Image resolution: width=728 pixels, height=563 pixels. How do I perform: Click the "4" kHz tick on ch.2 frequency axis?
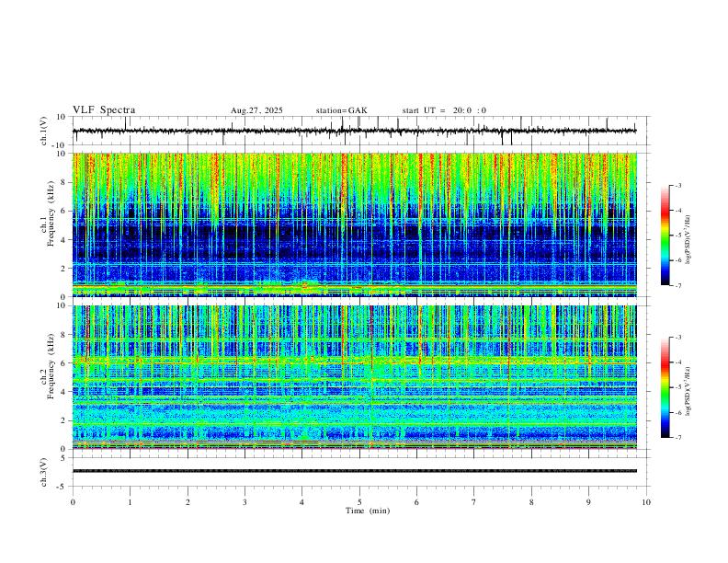[x=64, y=392]
